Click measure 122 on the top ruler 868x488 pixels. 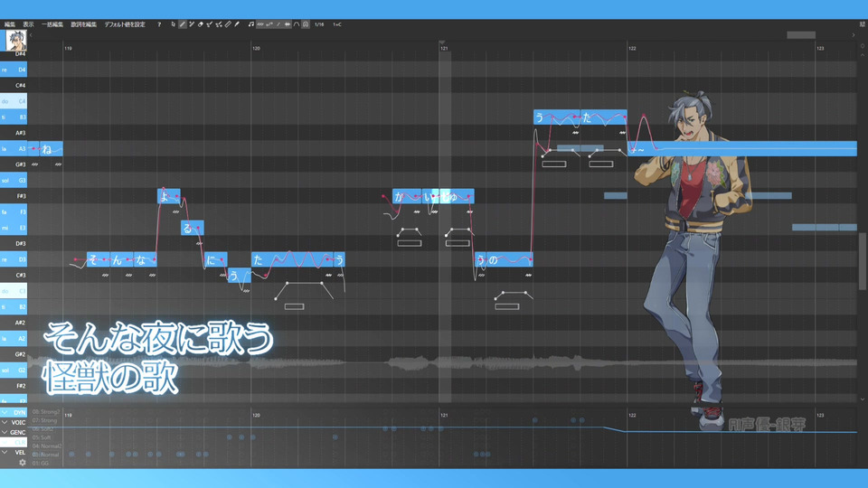632,49
